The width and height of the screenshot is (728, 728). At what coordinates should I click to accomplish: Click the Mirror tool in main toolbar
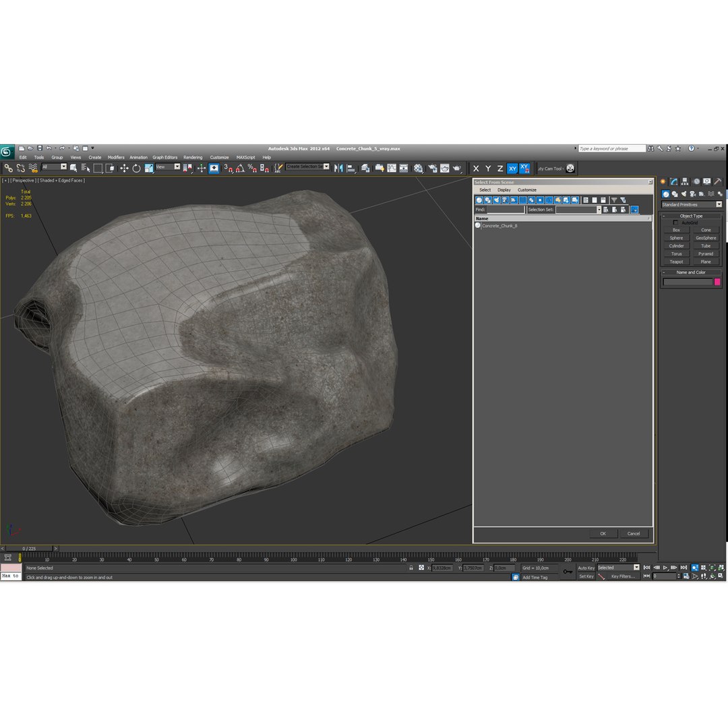(338, 168)
